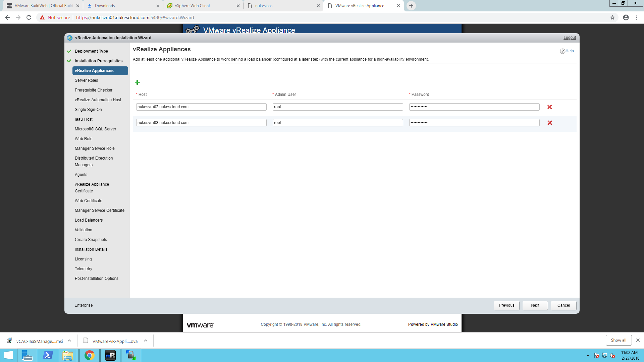The width and height of the screenshot is (644, 362).
Task: Launch PowerShell from the taskbar
Action: [48, 355]
